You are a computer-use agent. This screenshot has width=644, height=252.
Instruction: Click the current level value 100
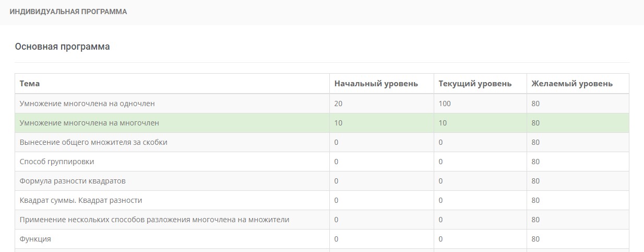click(x=445, y=104)
